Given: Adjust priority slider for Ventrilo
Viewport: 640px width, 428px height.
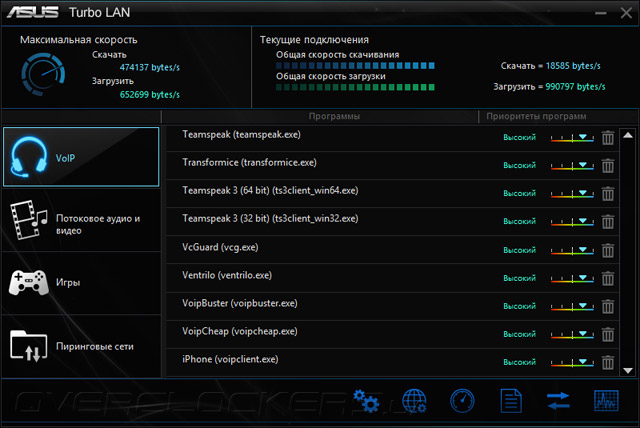Looking at the screenshot, I should (572, 279).
